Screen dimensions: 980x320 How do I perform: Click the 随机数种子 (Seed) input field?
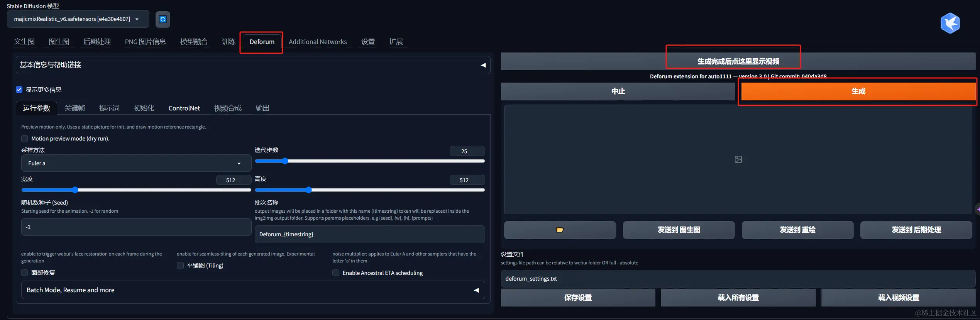(136, 227)
